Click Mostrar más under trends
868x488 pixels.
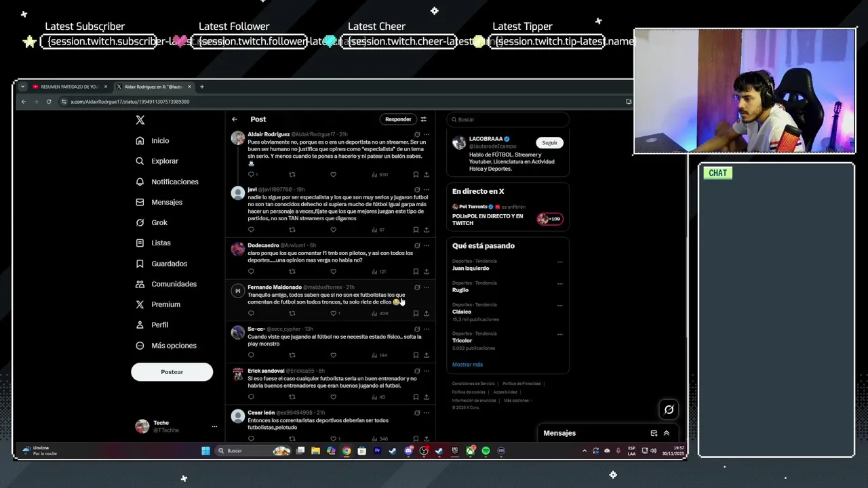tap(467, 365)
